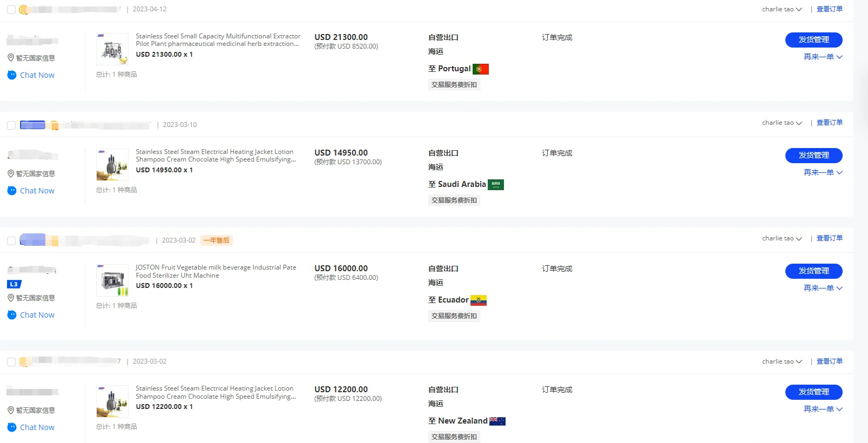Click the USD 12200.00 order total
This screenshot has height=443, width=868.
341,390
